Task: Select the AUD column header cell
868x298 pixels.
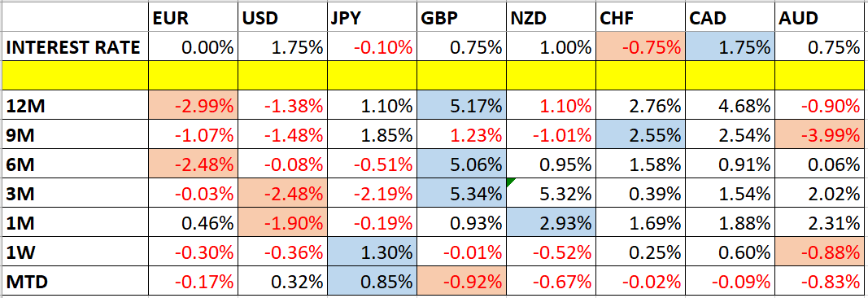Action: [821, 19]
